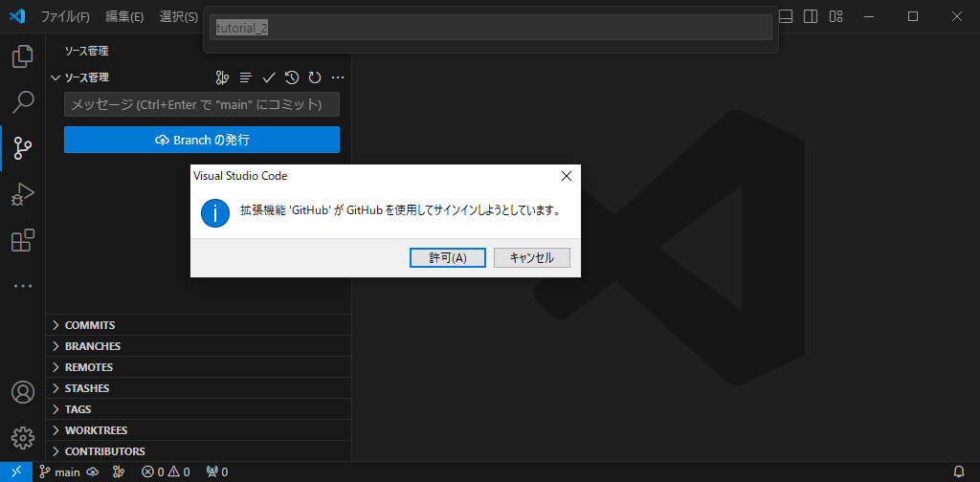980x482 pixels.
Task: Expand the BRANCHES section
Action: pos(198,346)
